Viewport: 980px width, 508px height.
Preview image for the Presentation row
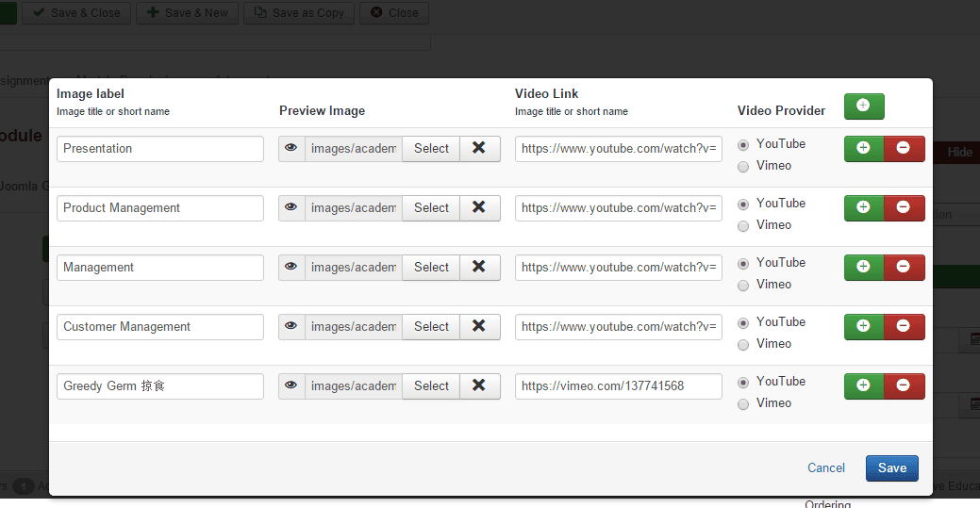(291, 149)
